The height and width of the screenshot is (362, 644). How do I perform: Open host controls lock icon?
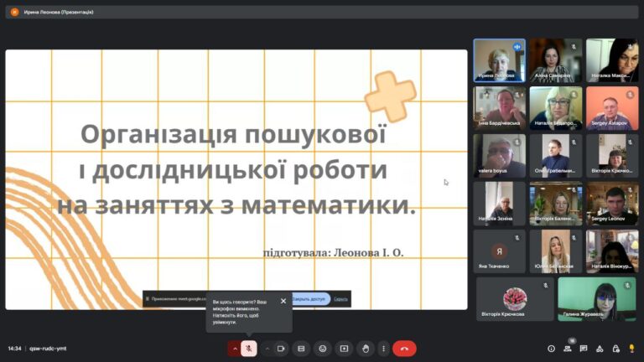click(615, 349)
